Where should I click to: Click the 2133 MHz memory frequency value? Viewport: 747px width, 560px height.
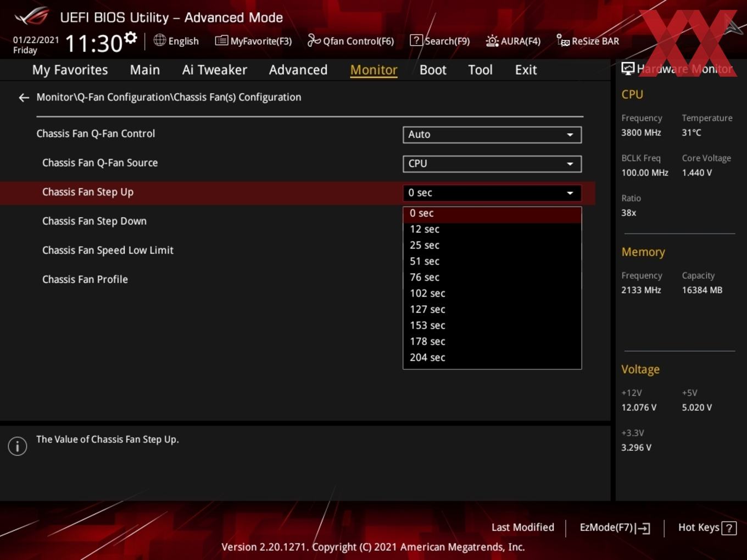641,290
